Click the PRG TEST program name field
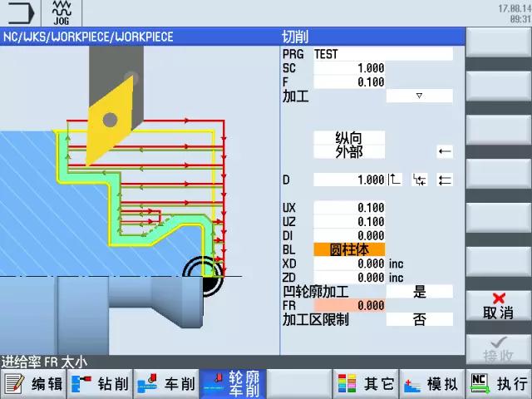532x399 pixels. tap(382, 54)
